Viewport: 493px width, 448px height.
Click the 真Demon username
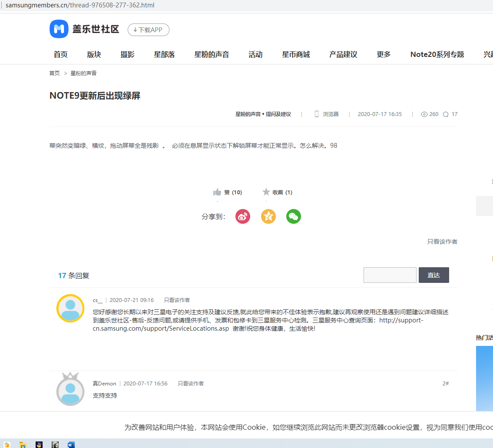point(104,384)
